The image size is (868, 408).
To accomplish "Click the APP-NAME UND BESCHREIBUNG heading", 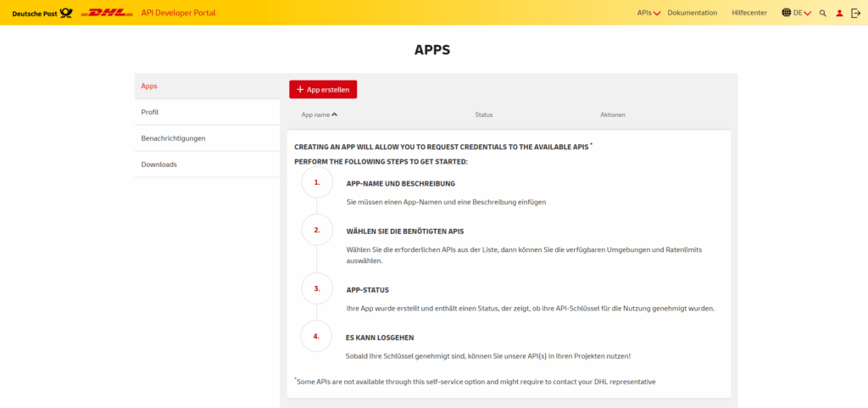I will click(x=401, y=183).
